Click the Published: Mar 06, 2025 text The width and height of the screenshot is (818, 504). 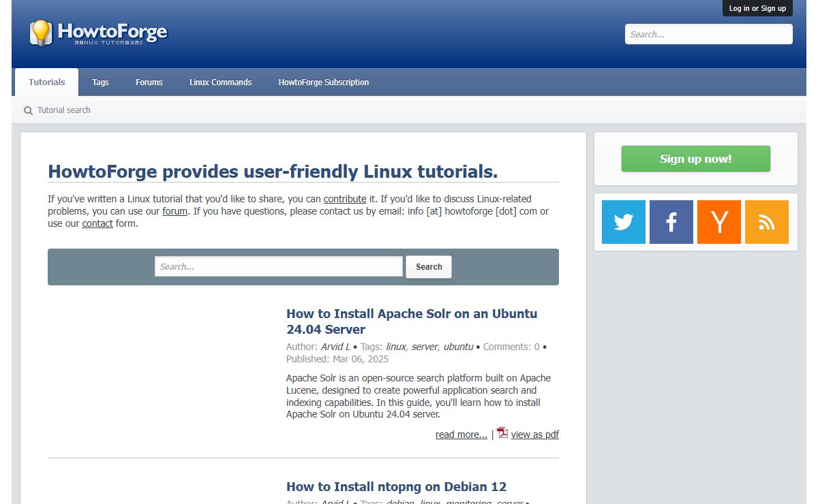pyautogui.click(x=337, y=359)
